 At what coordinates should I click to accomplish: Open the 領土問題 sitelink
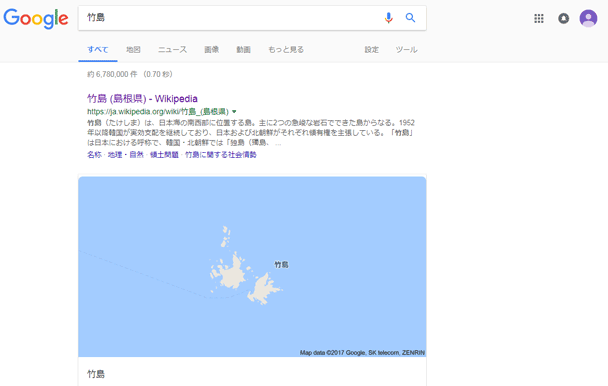click(x=164, y=155)
